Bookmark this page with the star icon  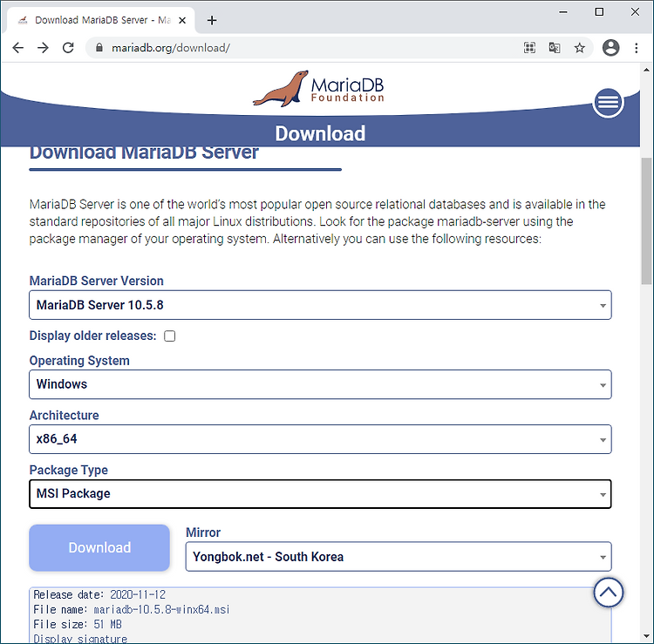click(579, 48)
